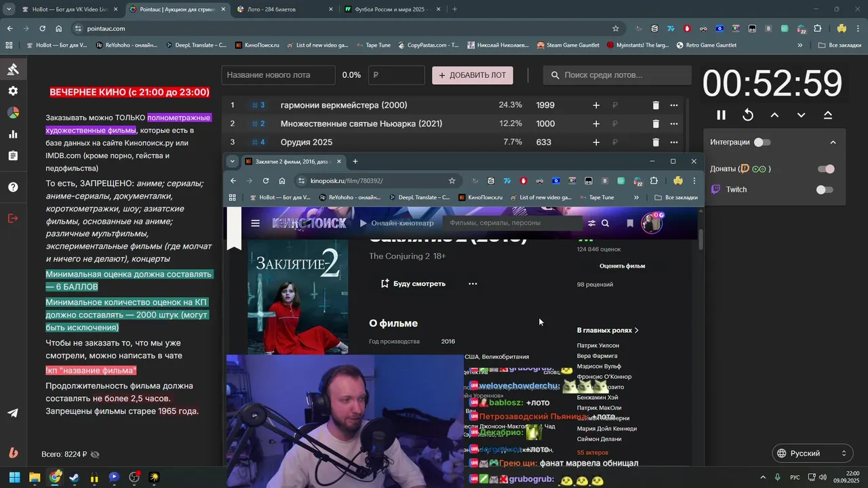Click Заклятие 2 movie poster

pyautogui.click(x=298, y=296)
